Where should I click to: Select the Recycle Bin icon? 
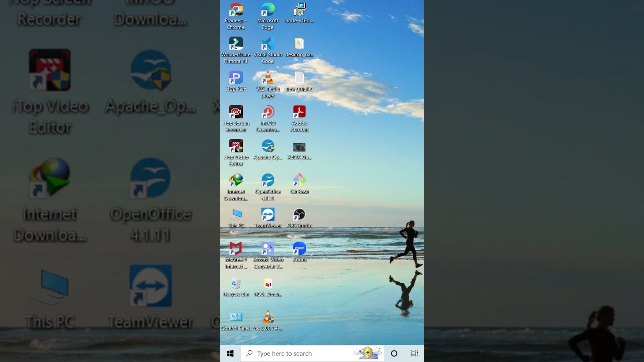(x=235, y=286)
